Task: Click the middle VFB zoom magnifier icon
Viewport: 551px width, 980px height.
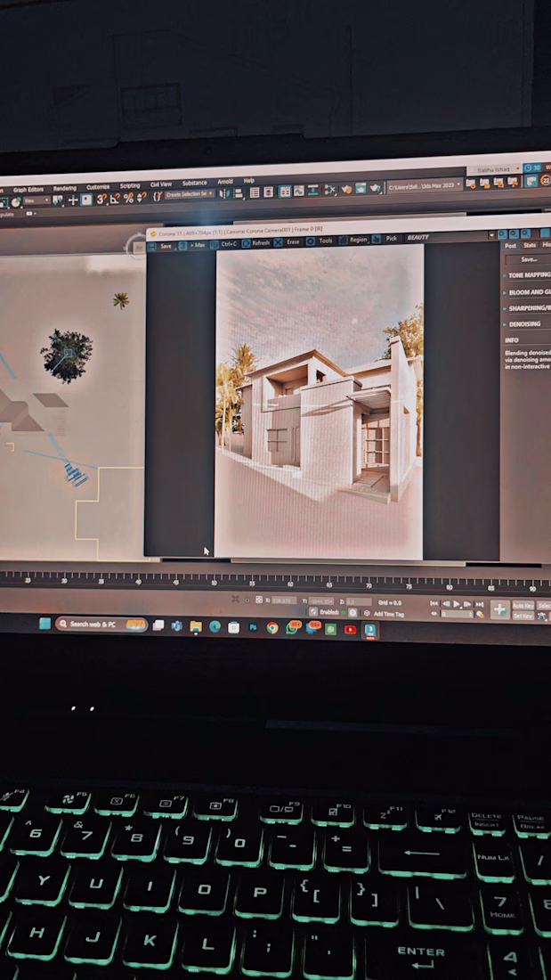Action: tap(514, 233)
